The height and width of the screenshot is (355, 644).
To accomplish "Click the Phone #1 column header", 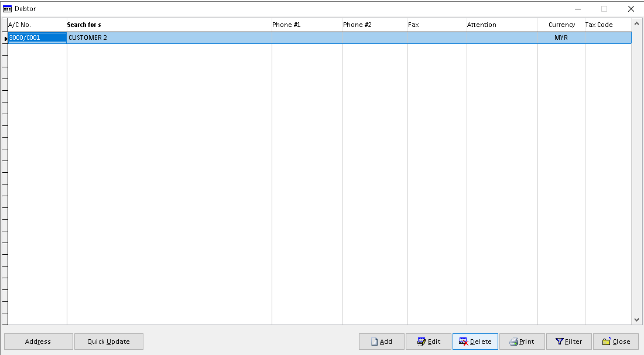I will click(307, 25).
